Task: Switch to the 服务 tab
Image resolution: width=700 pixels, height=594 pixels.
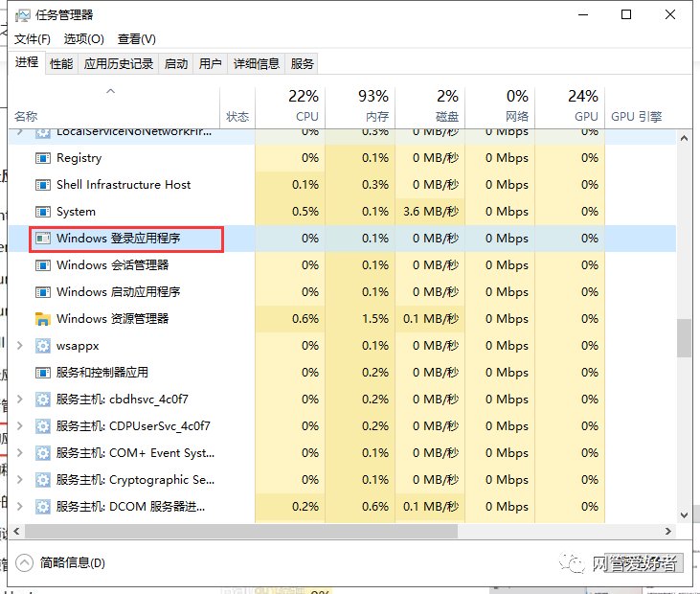Action: pyautogui.click(x=302, y=64)
